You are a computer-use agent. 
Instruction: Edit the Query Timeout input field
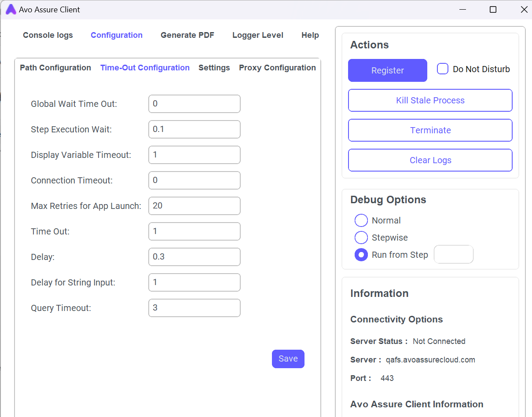click(194, 308)
